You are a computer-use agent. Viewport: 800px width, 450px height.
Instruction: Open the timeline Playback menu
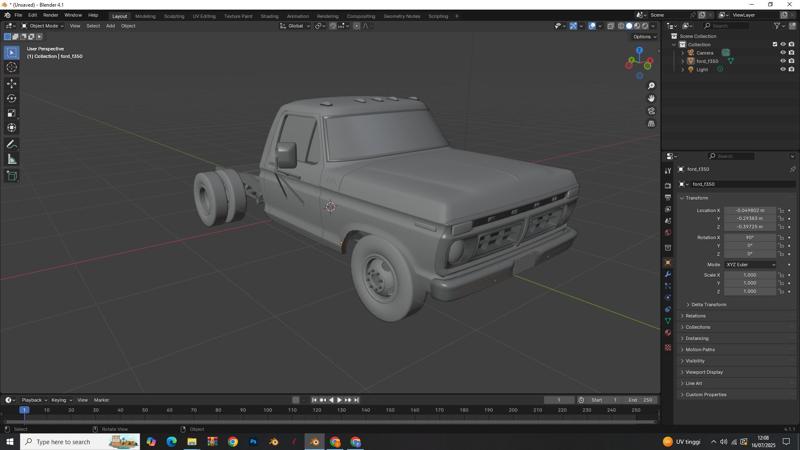(34, 400)
